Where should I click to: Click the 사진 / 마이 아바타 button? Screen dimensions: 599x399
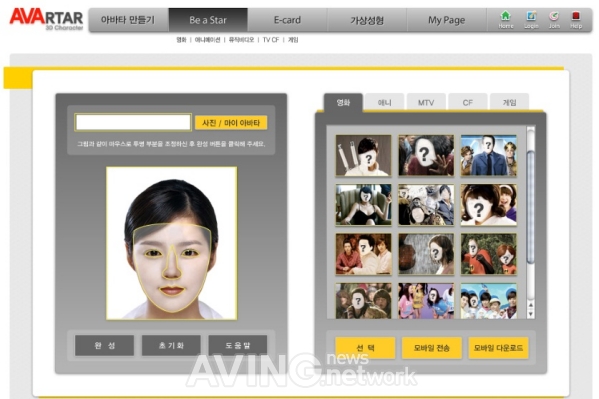point(231,123)
